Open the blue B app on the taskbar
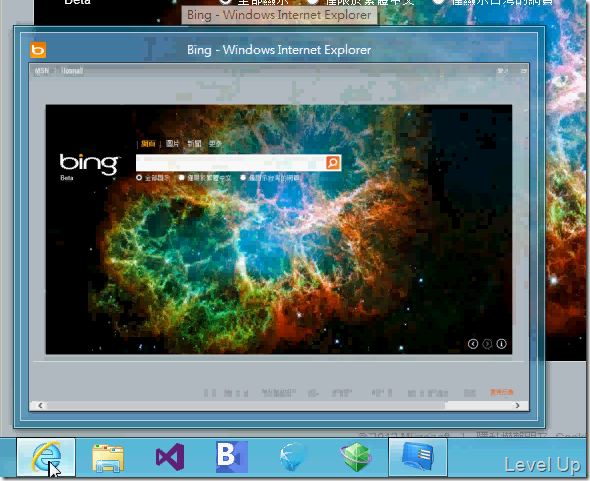590x481 pixels. pos(232,457)
